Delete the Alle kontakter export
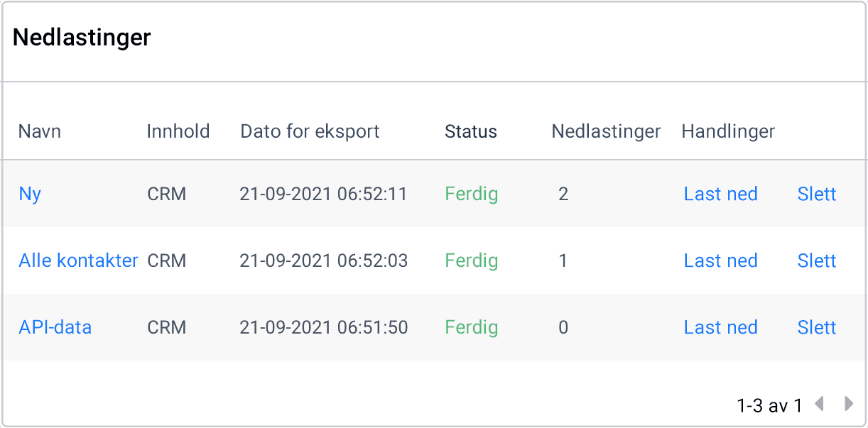This screenshot has width=868, height=428. coord(816,260)
